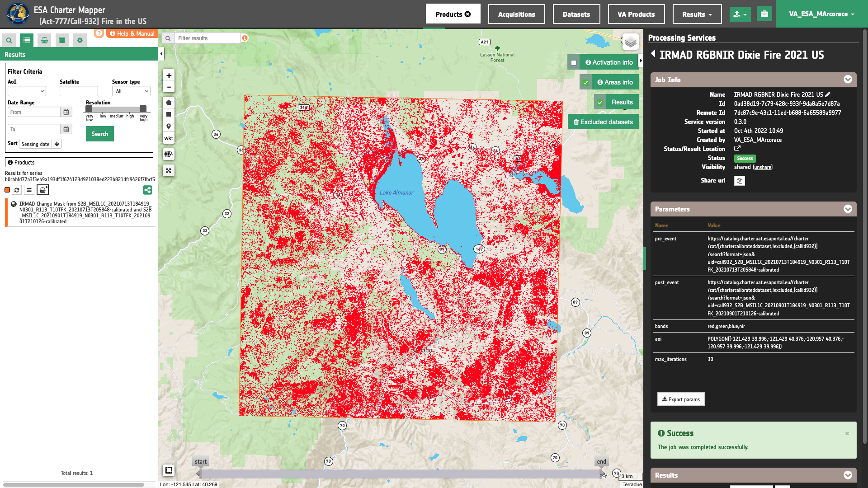
Task: Uncheck the Areas info checkbox
Action: (x=585, y=83)
